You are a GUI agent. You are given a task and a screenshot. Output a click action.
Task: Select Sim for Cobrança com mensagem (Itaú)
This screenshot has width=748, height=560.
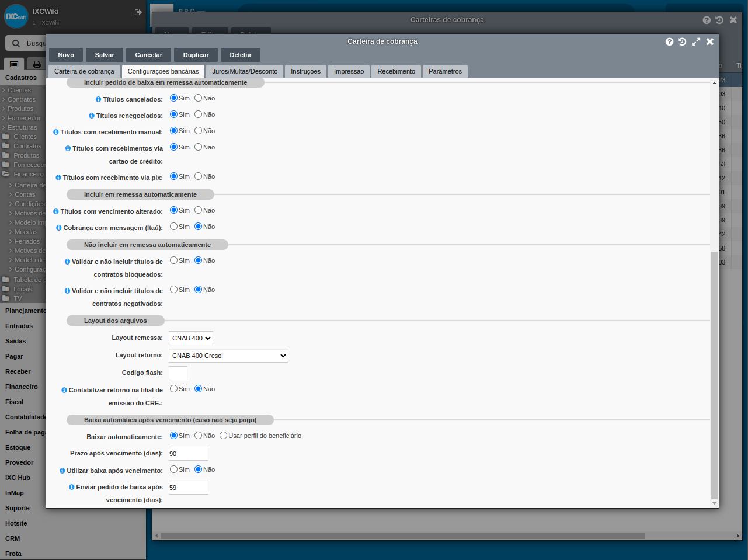173,227
